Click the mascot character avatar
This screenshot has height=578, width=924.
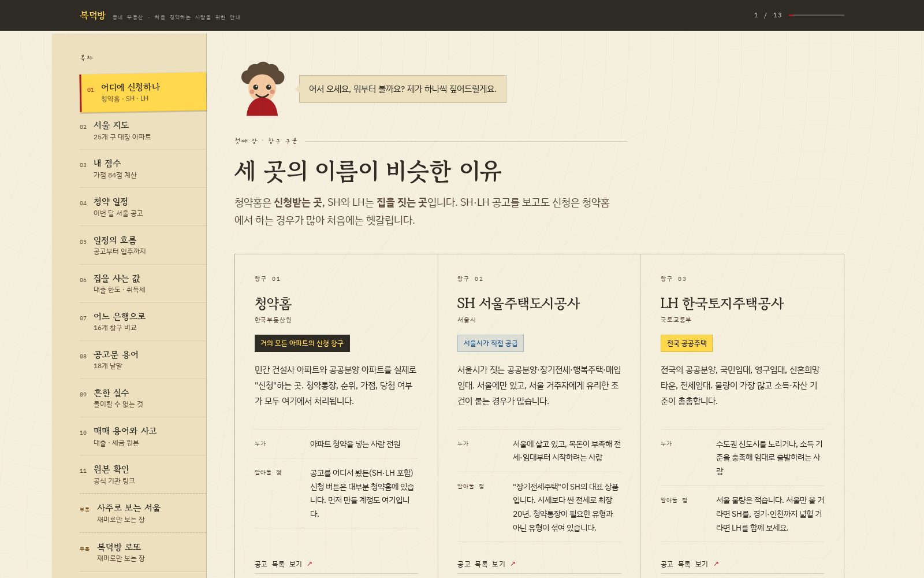(263, 89)
